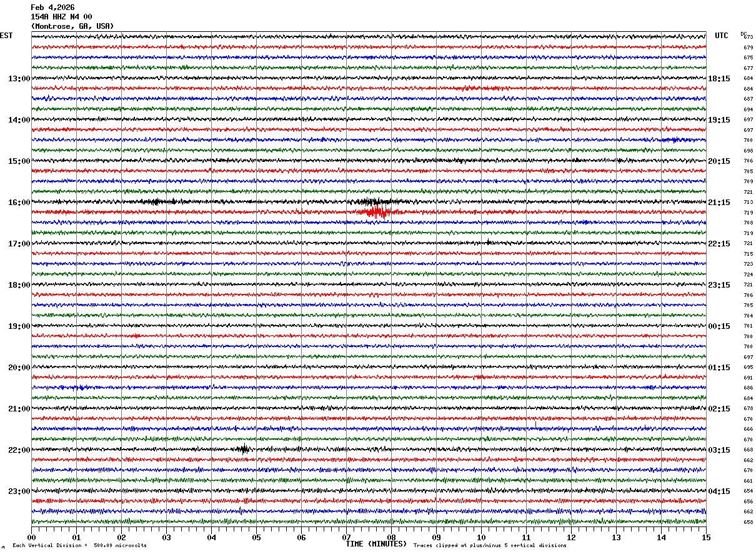Click minute tick label 06 on time axis

coord(301,537)
